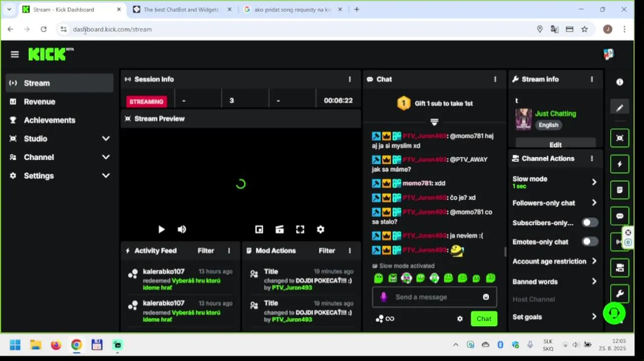Screen dimensions: 644x361
Task: Expand the Settings sidebar section
Action: pos(106,175)
